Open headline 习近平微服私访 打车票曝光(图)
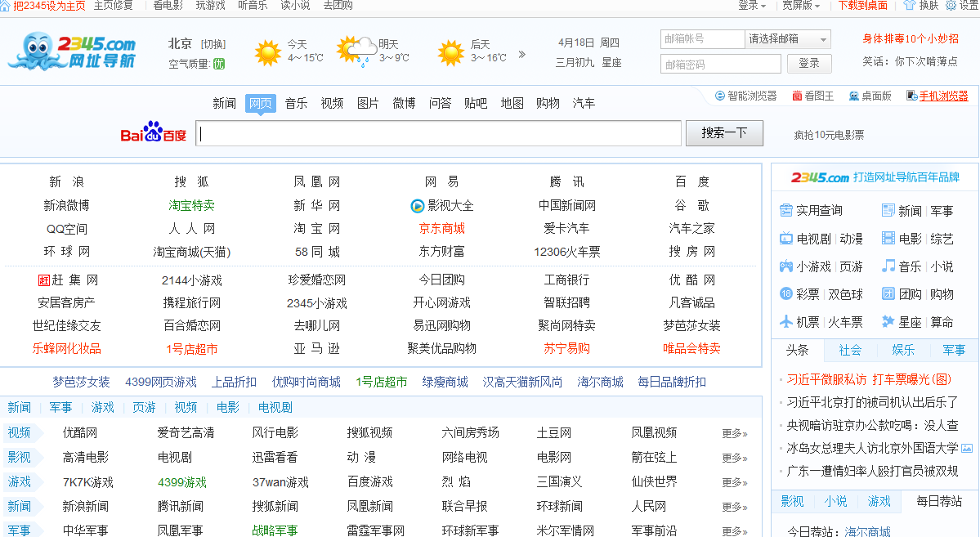This screenshot has width=980, height=537. coord(869,379)
